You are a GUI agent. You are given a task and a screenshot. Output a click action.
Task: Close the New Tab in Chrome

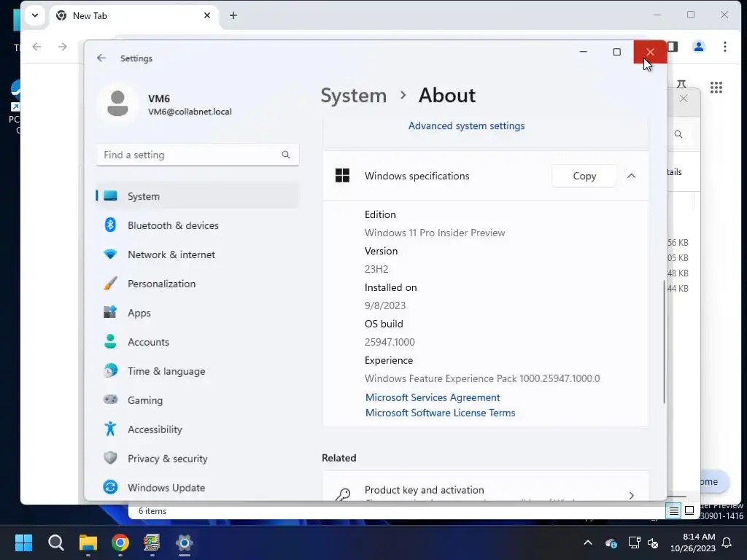[207, 15]
